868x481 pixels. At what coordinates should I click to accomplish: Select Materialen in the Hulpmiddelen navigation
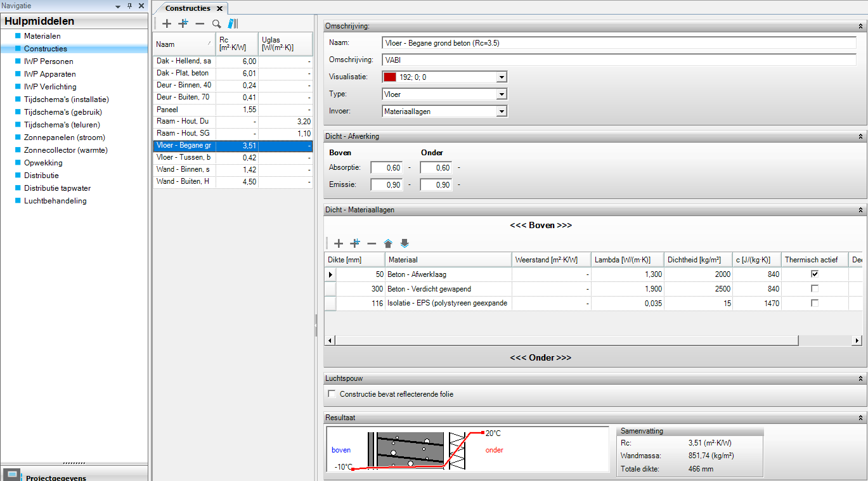tap(42, 36)
